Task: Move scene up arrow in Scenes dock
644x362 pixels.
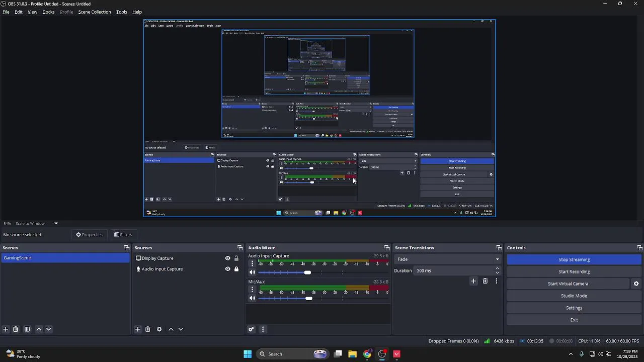Action: coord(39,329)
